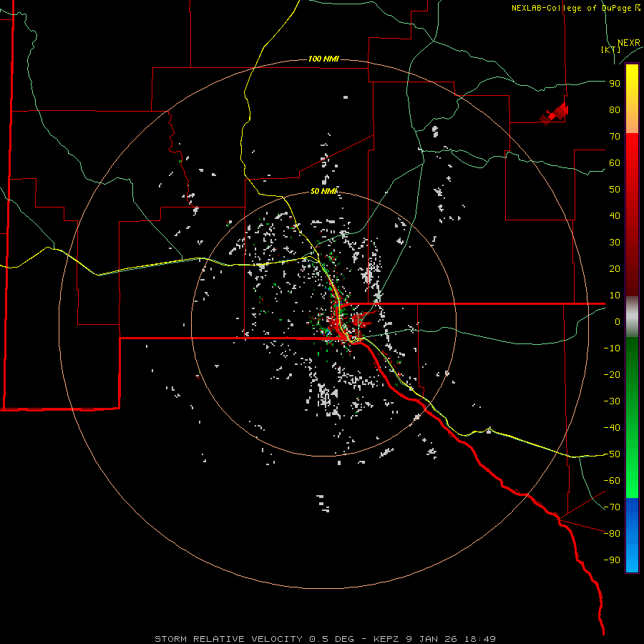
Task: Click the 100 NMI range ring label
Action: coord(323,59)
